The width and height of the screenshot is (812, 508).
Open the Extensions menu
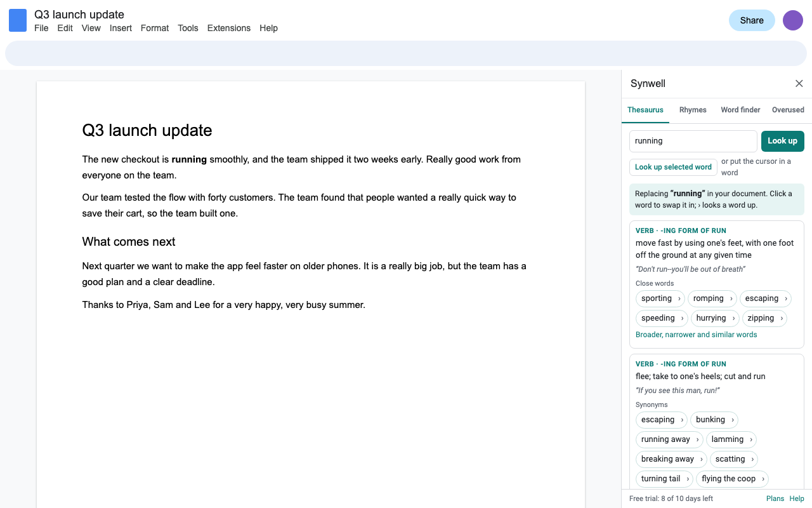[228, 28]
